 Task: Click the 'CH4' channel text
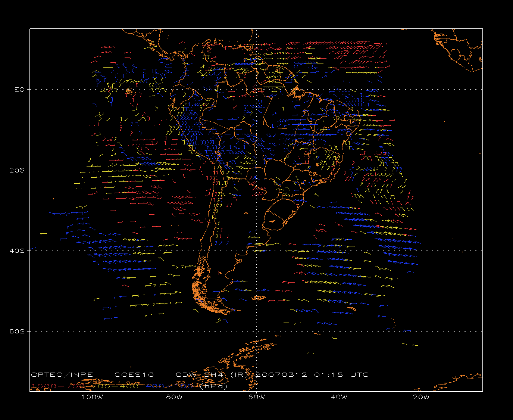(214, 375)
